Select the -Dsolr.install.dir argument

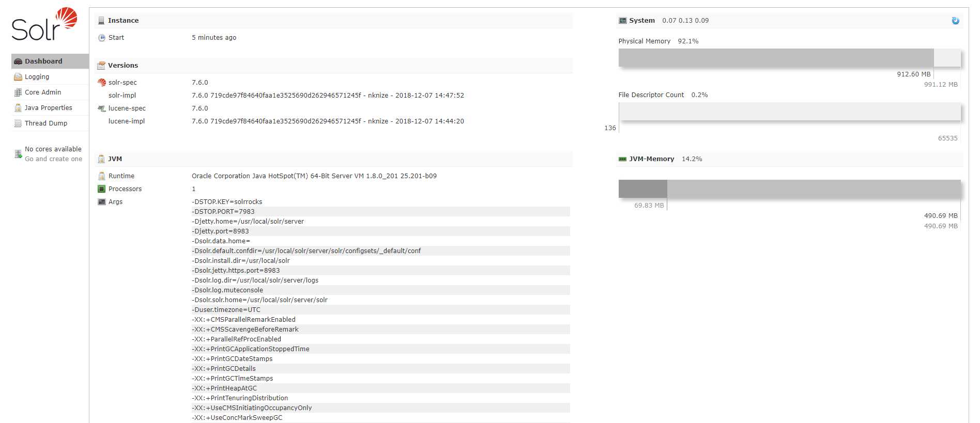pos(241,261)
